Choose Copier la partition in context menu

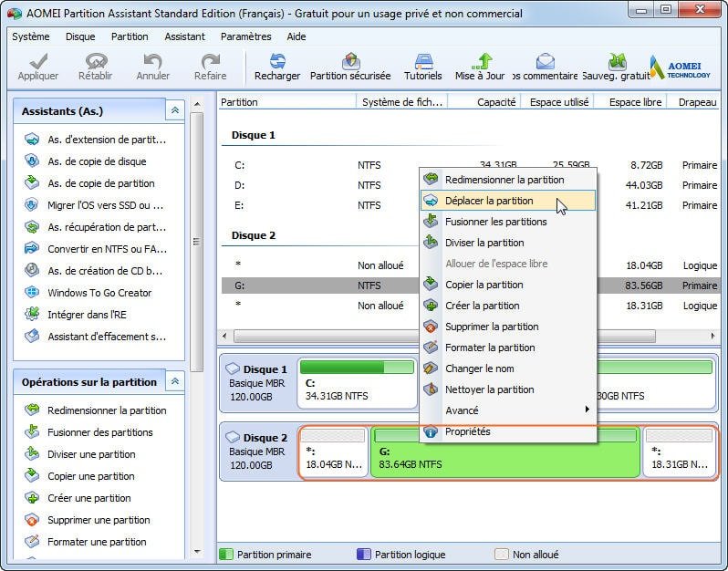tap(508, 285)
